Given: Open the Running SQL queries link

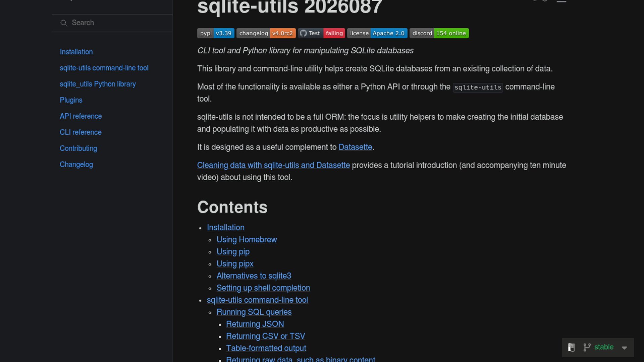Looking at the screenshot, I should [254, 312].
